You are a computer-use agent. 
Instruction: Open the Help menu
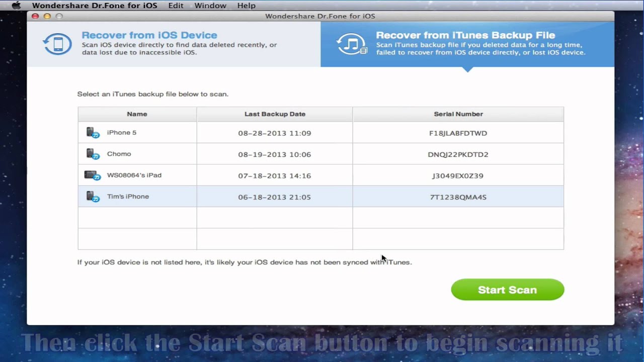pos(247,6)
